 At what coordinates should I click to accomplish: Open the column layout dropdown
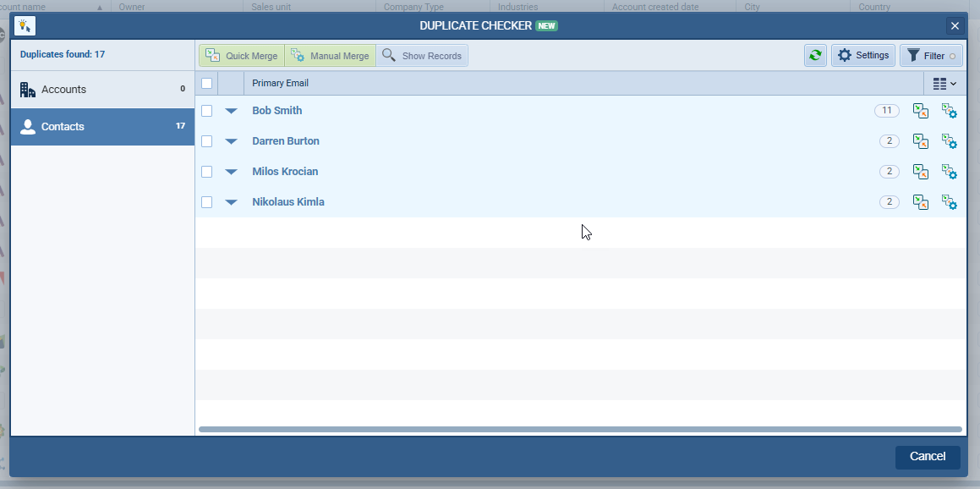pyautogui.click(x=944, y=83)
